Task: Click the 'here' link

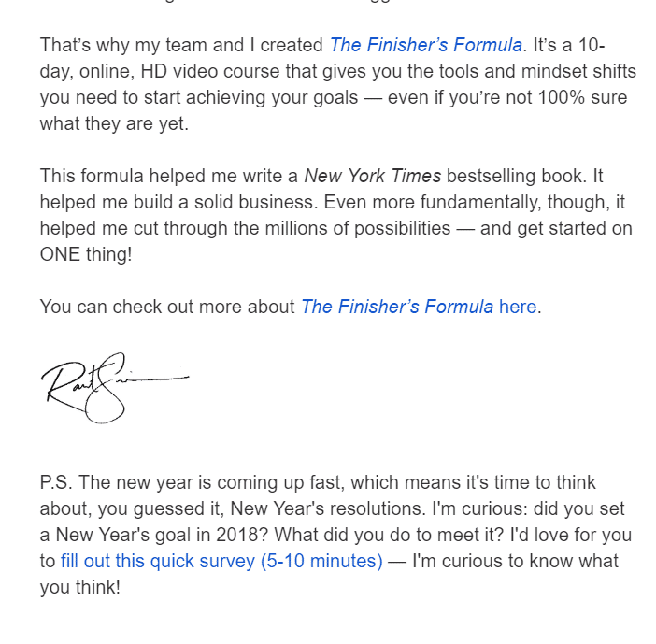Action: pyautogui.click(x=518, y=307)
